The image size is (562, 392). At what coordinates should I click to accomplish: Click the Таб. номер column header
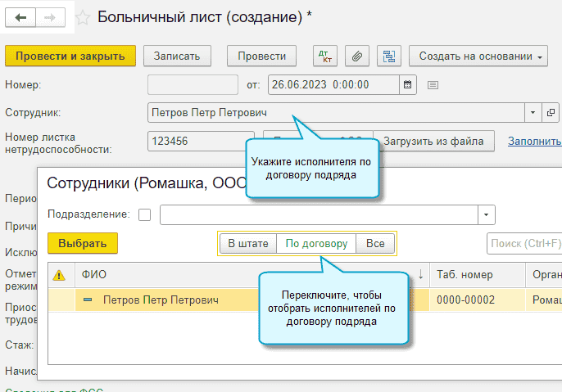(x=478, y=275)
